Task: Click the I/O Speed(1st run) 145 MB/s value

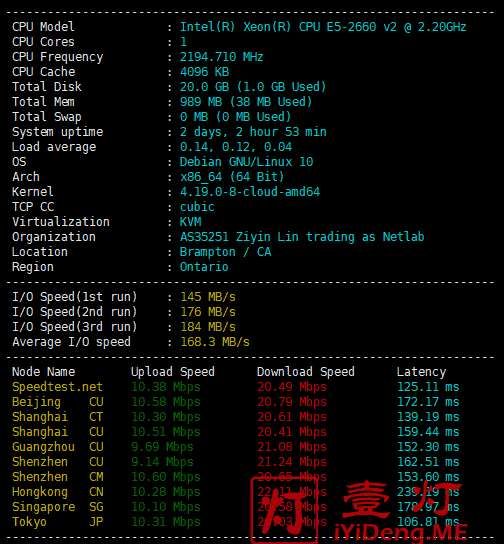Action: point(208,297)
